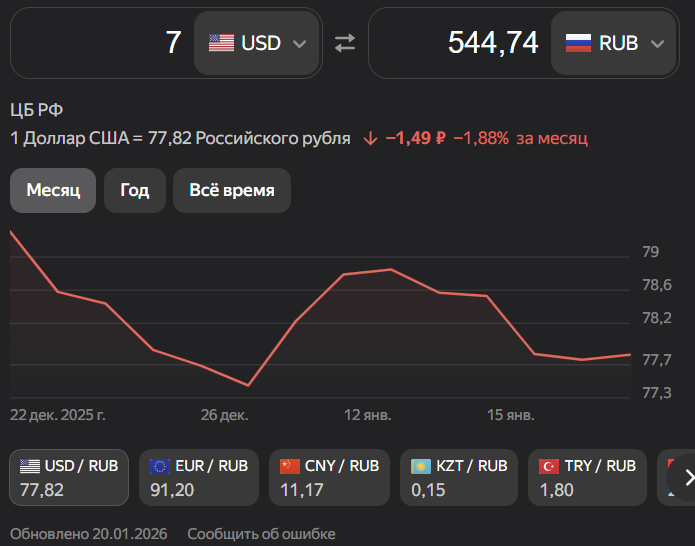Click the Сообщить об ошибке link

(x=261, y=534)
